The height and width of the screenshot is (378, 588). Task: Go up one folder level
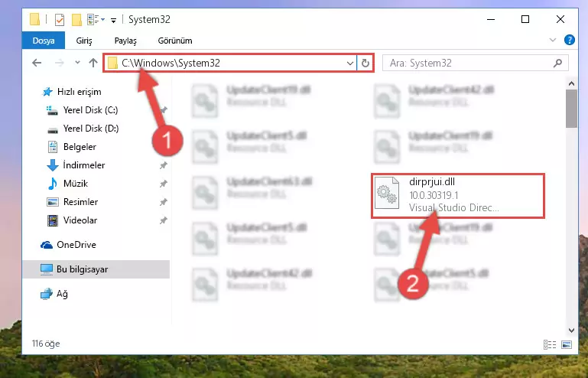coord(93,63)
